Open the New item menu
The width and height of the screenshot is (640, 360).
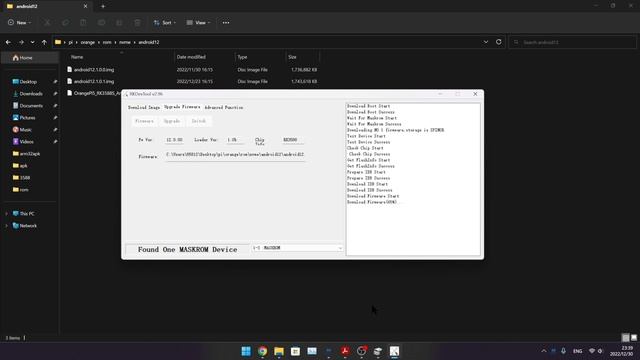pos(19,22)
